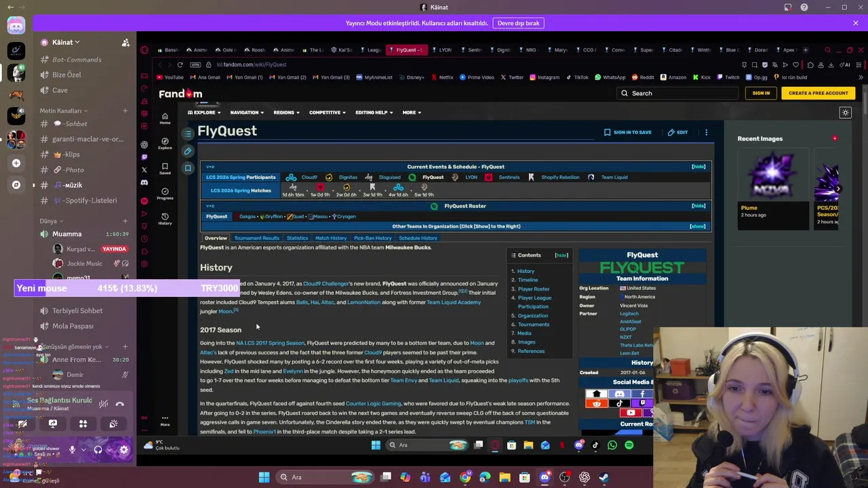Switch to the Schedule History tab
This screenshot has width=868, height=488.
pos(418,238)
